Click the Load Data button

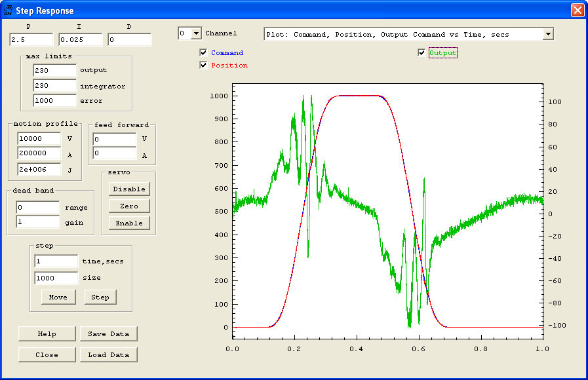pos(109,354)
